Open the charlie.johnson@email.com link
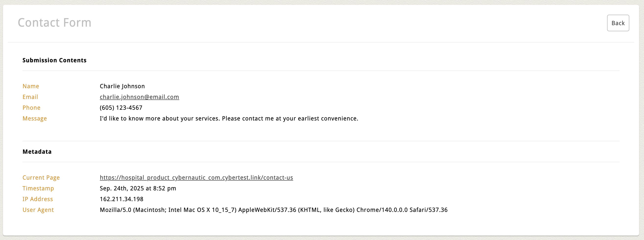644x240 pixels. click(139, 97)
